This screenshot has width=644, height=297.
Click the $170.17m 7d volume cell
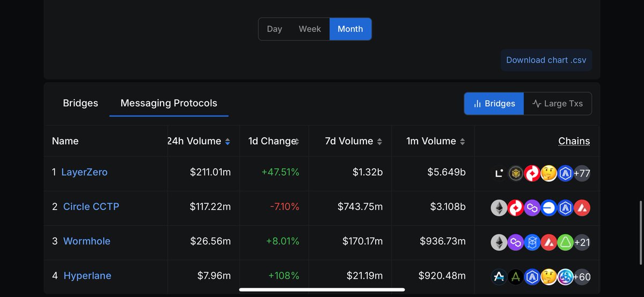[362, 241]
